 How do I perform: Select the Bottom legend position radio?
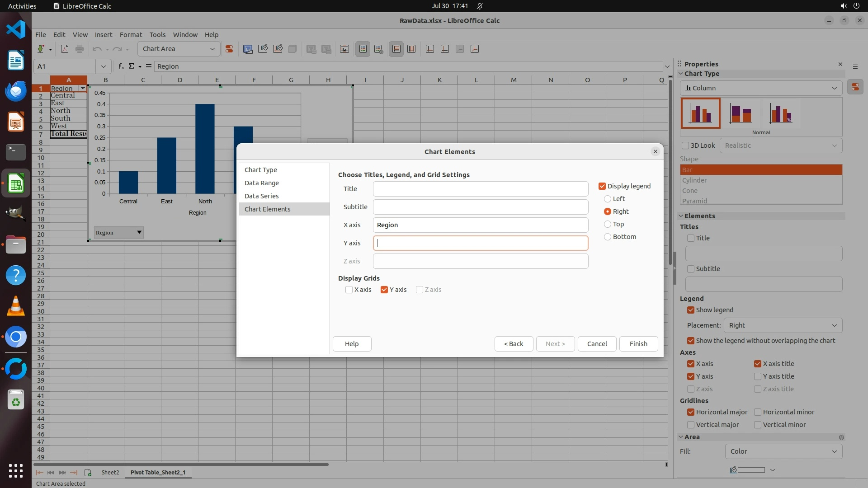pos(608,237)
